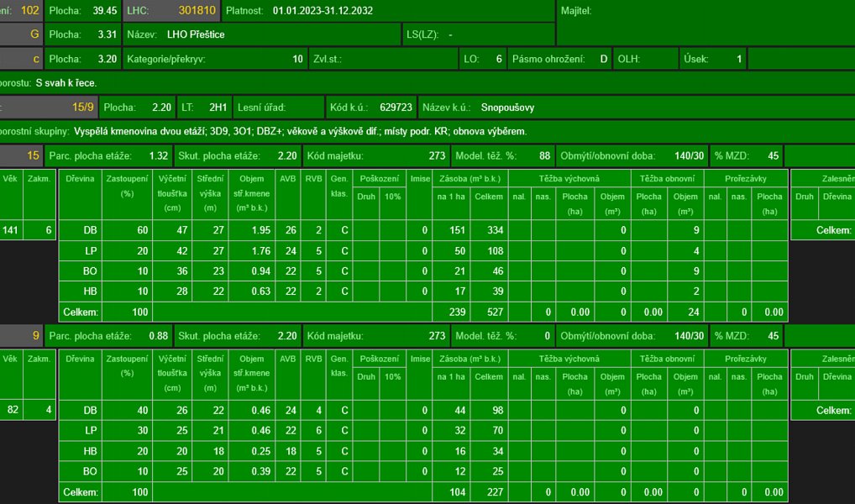The width and height of the screenshot is (855, 504).
Task: Click the LS(LZ) field
Action: pos(478,34)
